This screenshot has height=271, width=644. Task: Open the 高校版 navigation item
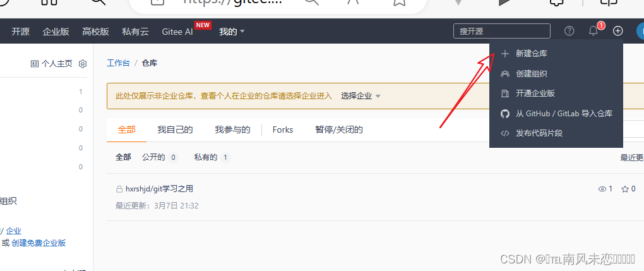tap(96, 32)
